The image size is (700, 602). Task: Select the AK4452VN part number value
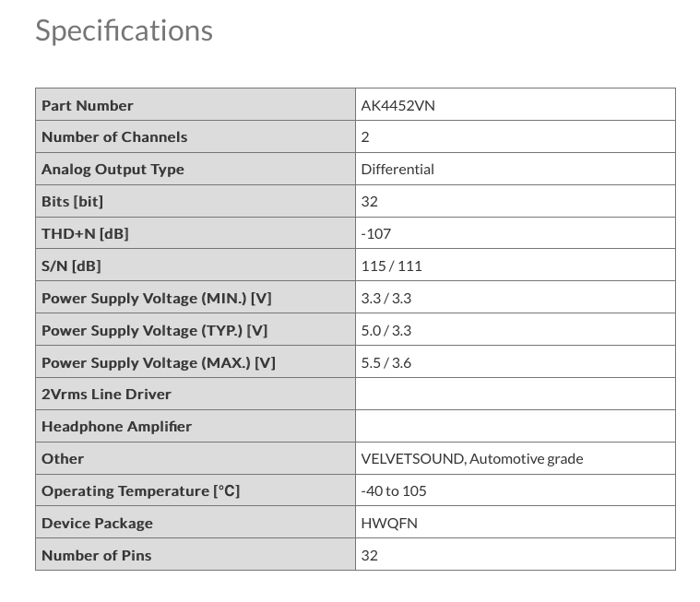(x=397, y=105)
